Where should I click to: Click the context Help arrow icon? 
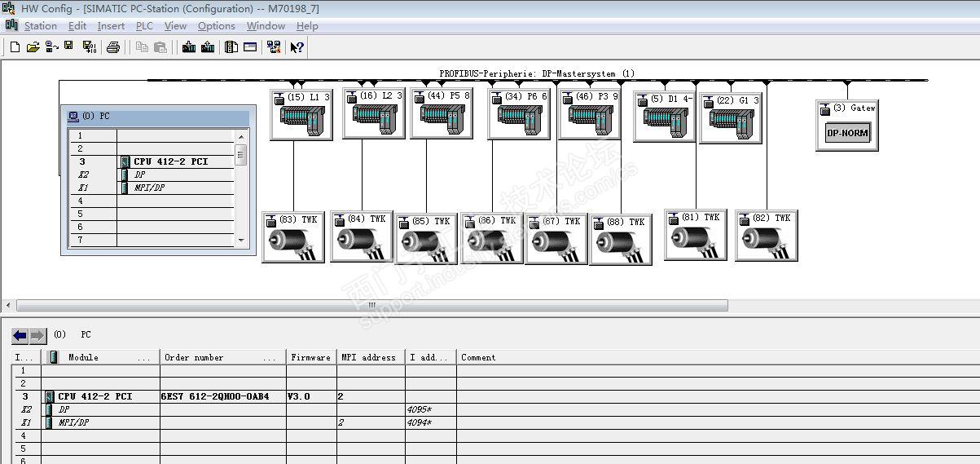[x=297, y=47]
